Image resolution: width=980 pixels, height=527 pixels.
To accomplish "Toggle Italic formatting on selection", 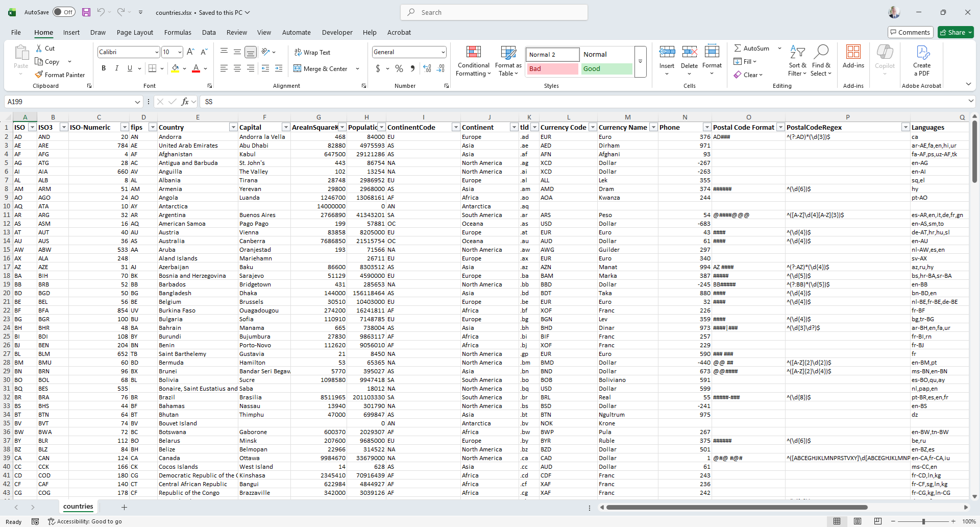I will 116,68.
